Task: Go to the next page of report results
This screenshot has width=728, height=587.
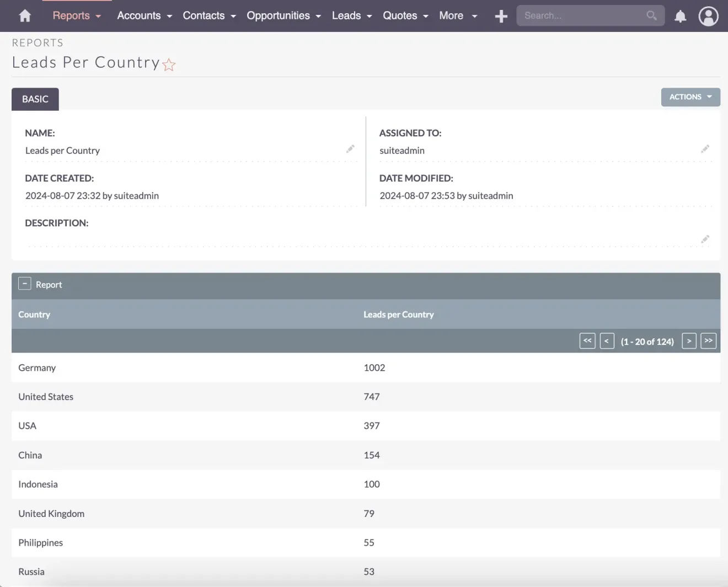Action: click(x=689, y=340)
